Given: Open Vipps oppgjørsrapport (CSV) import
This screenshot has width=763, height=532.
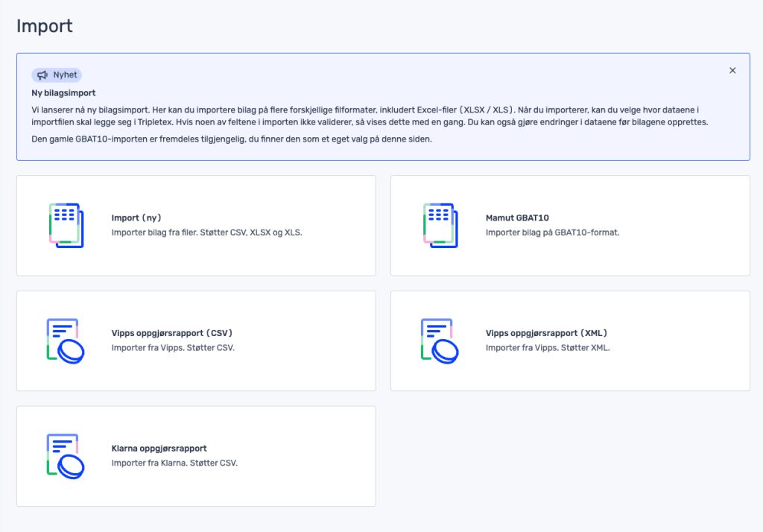Looking at the screenshot, I should coord(196,341).
